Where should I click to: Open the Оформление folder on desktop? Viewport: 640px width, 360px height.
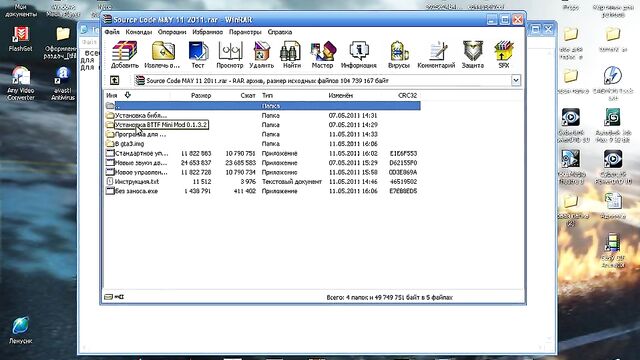click(x=62, y=42)
